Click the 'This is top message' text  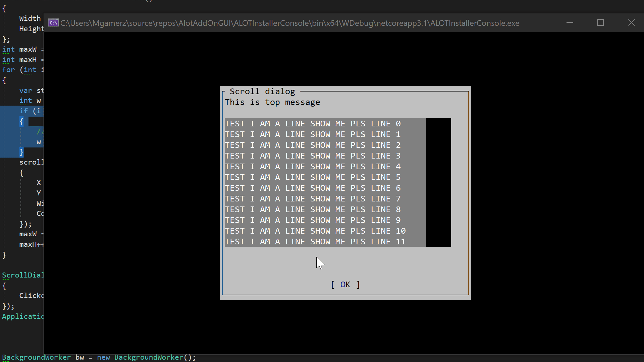(272, 102)
